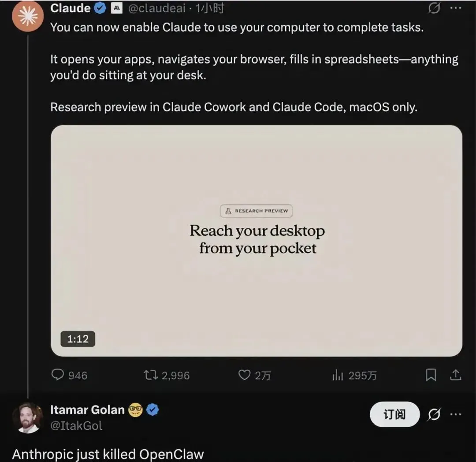Bookmark Claude's post

pos(431,375)
